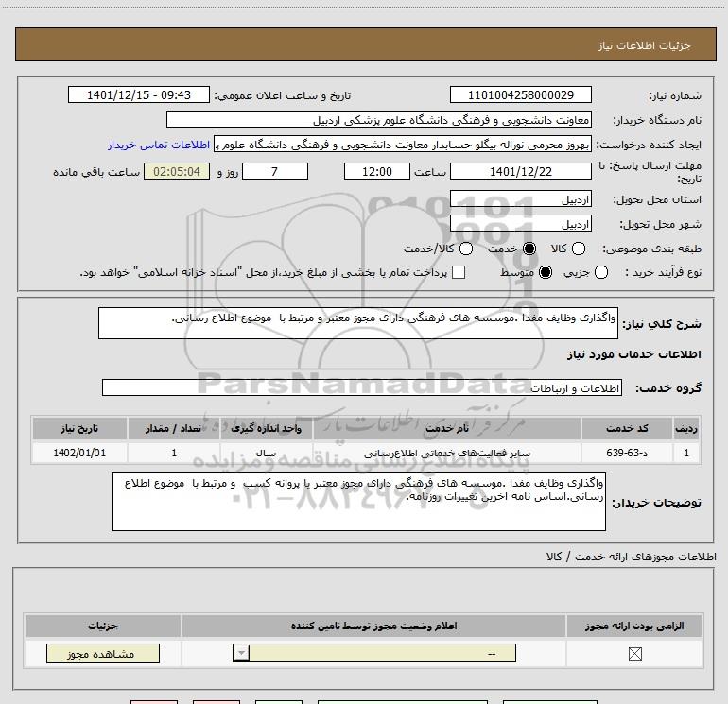The height and width of the screenshot is (704, 728).
Task: Click the مشاهده مجوز button
Action: 103,653
